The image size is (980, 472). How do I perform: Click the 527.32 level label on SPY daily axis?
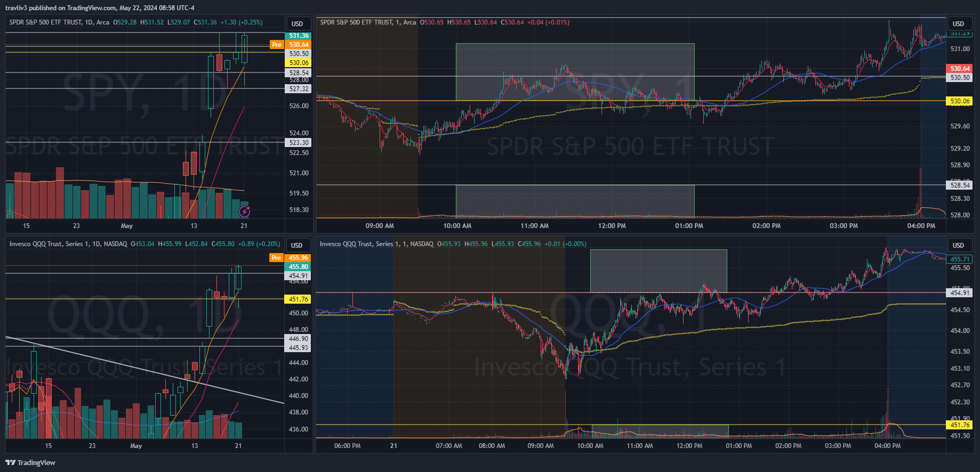click(299, 89)
